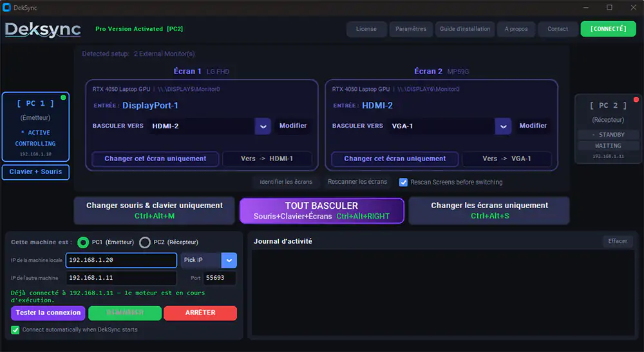
Task: Maximize the DekSync window
Action: 609,7
